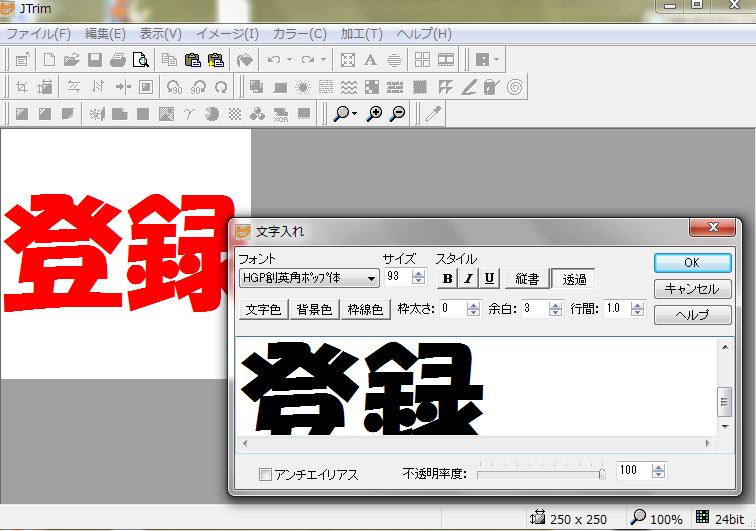
Task: Click the Print icon
Action: (118, 60)
